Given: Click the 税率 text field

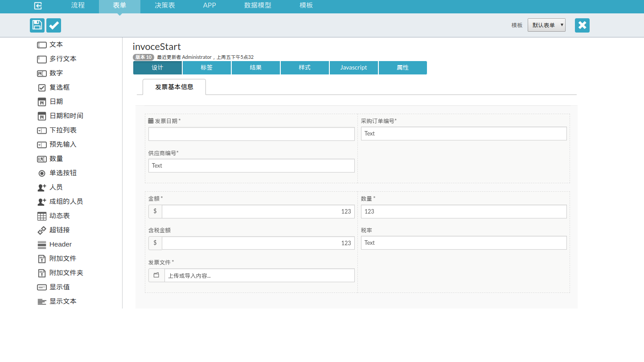Looking at the screenshot, I should click(x=464, y=243).
